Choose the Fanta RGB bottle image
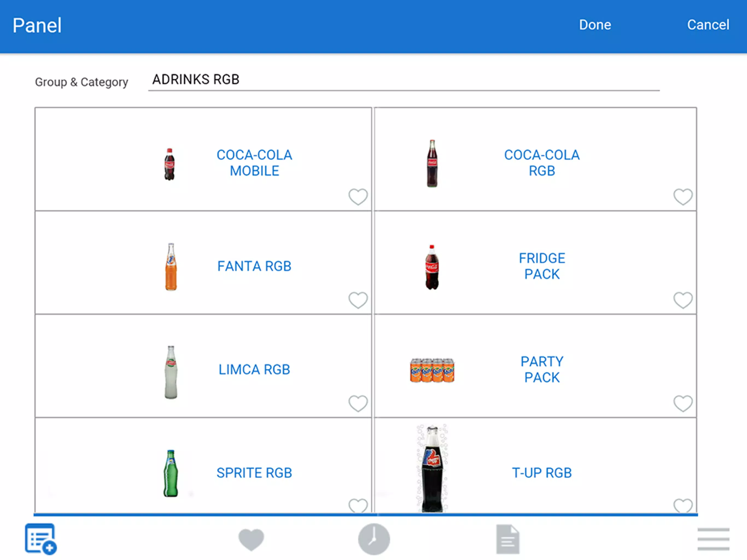747x560 pixels. point(171,267)
